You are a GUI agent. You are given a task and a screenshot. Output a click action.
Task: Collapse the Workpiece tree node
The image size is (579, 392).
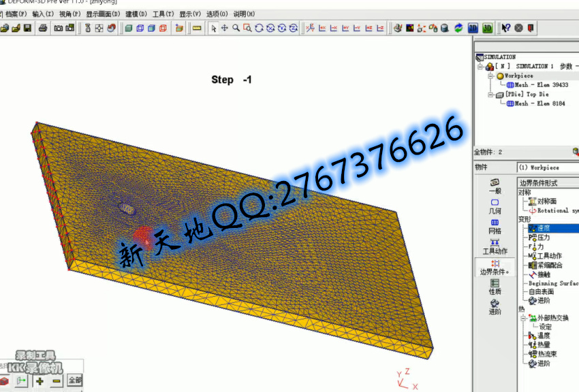click(x=490, y=76)
